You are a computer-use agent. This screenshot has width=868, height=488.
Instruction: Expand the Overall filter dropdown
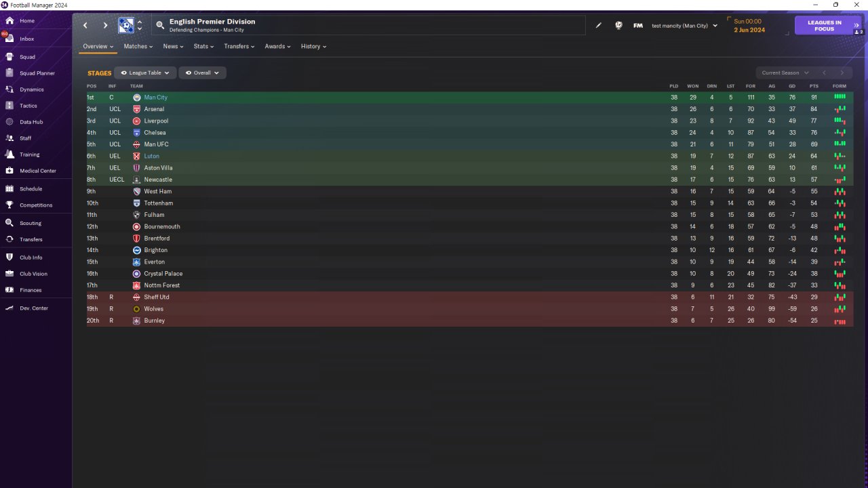point(202,73)
